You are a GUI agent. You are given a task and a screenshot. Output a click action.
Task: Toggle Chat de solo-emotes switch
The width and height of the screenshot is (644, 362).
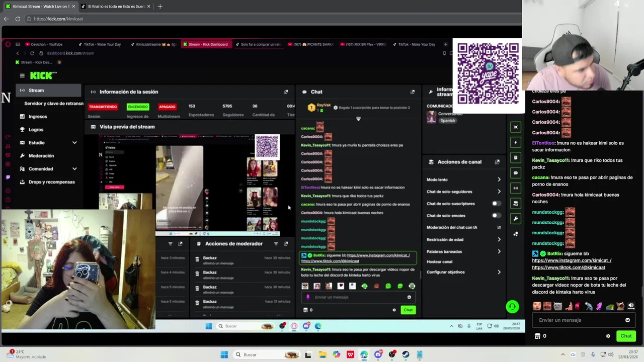496,216
